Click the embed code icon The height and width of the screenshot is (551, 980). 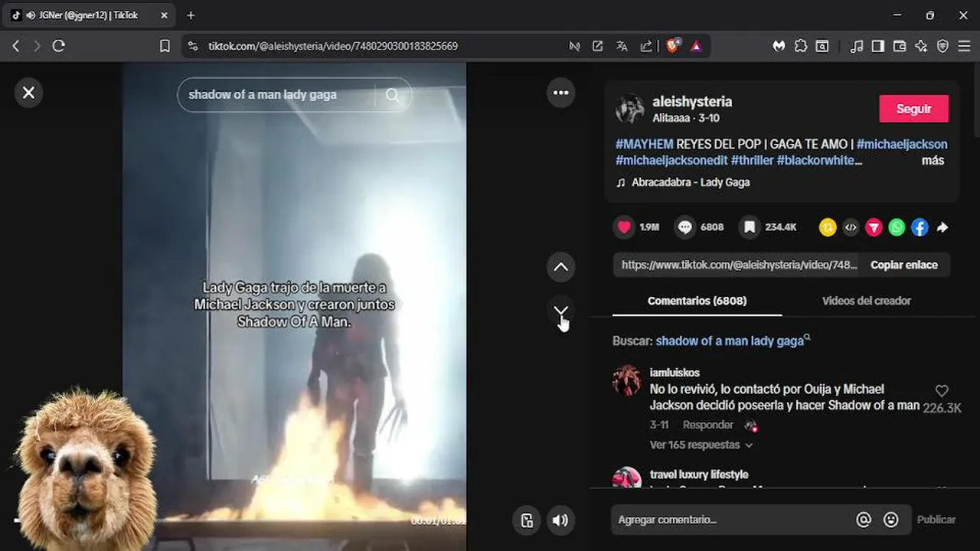point(851,227)
